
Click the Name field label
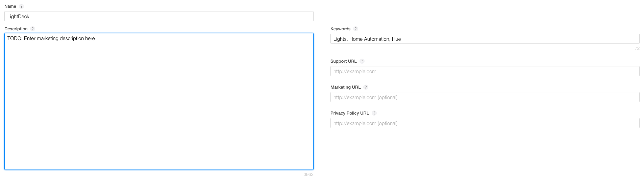(x=10, y=6)
